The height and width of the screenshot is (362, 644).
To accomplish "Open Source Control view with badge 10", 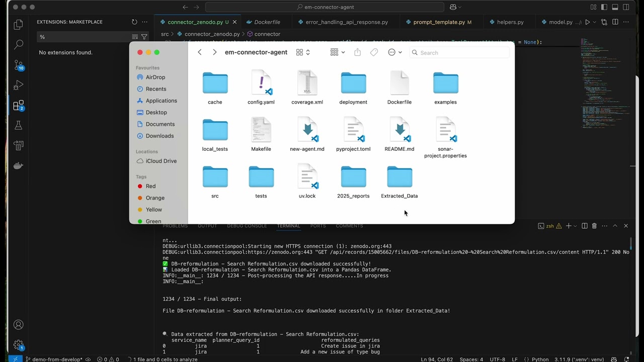I will click(x=19, y=65).
